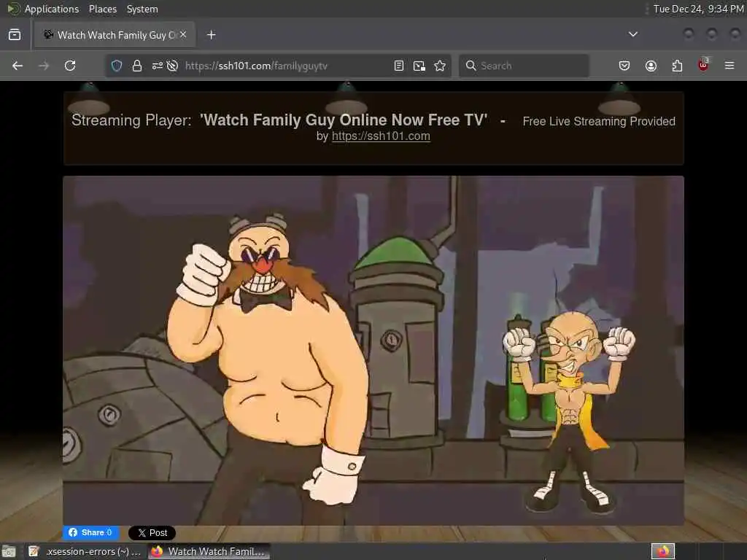Screen dimensions: 747x560
Task: Focus the Search input field
Action: coord(524,66)
